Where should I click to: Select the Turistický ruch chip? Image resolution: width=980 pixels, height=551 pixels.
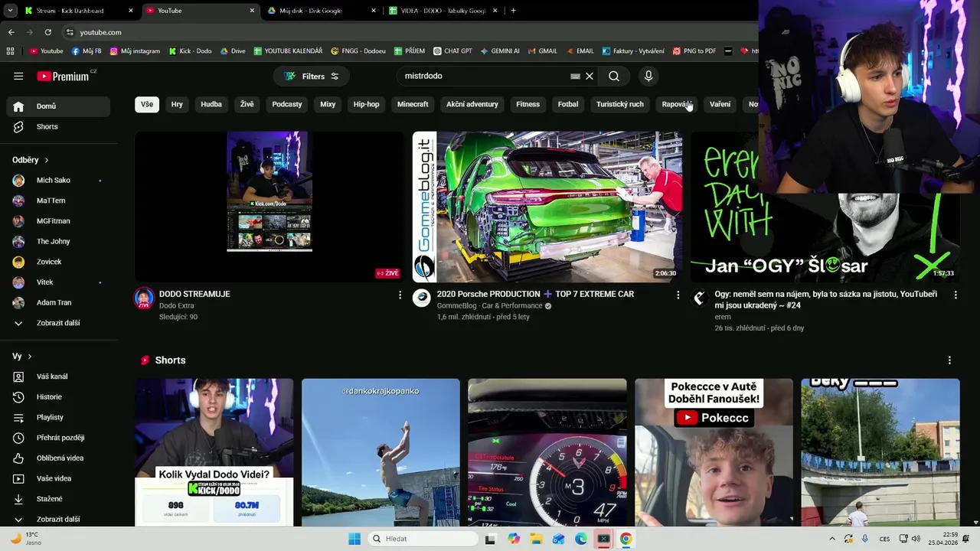coord(620,104)
